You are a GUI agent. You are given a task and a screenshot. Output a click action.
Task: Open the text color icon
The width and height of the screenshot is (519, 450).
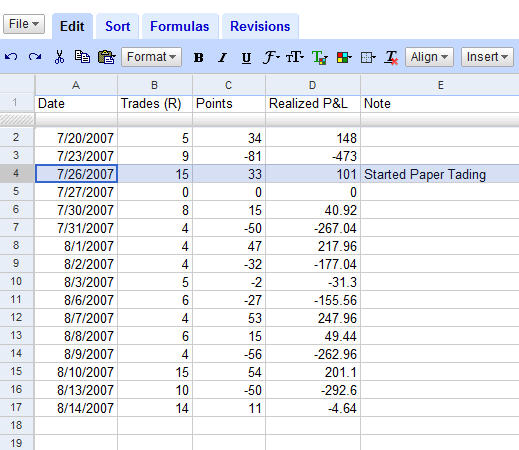point(319,57)
